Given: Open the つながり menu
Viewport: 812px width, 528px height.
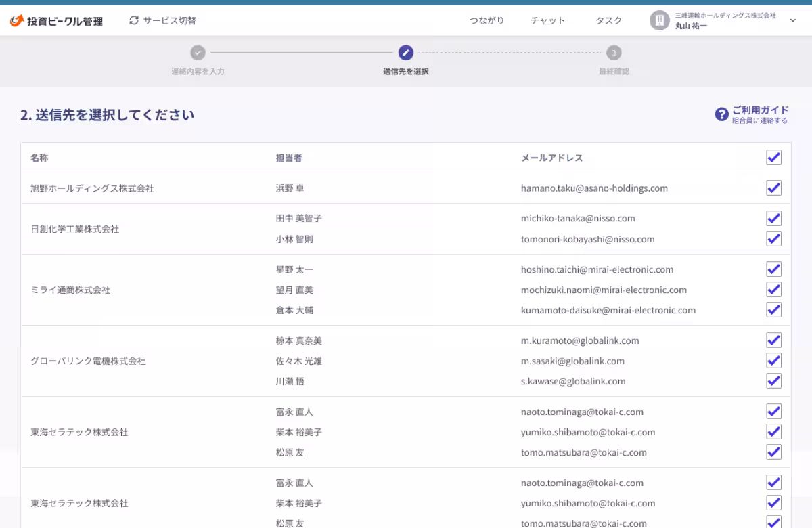Looking at the screenshot, I should 487,20.
